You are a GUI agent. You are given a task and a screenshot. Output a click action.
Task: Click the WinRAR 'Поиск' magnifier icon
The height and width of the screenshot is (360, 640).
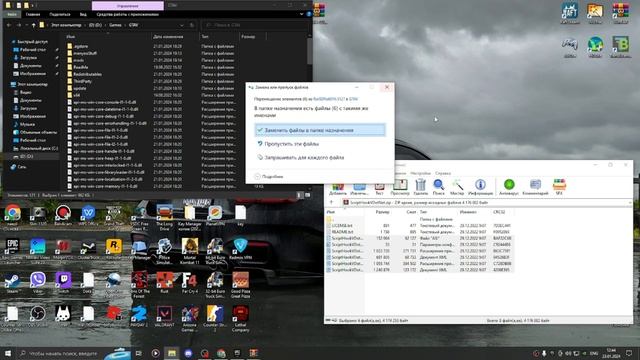[x=438, y=187]
